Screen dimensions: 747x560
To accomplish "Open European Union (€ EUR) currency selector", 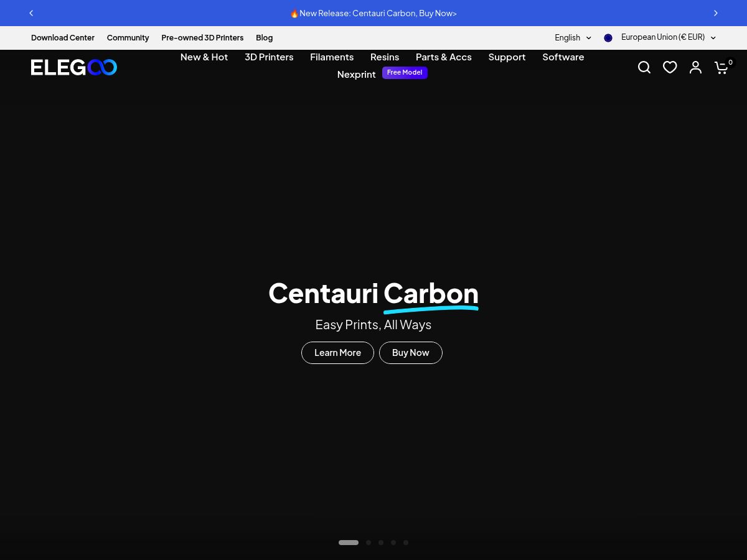I will click(668, 37).
